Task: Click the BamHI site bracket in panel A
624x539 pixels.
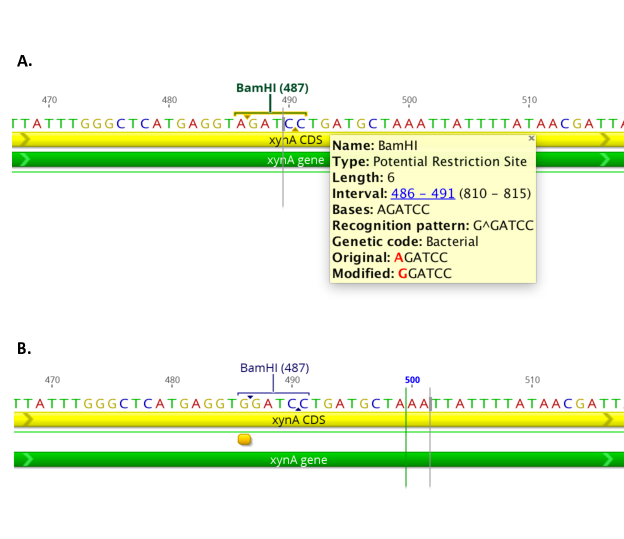Action: coord(270,114)
